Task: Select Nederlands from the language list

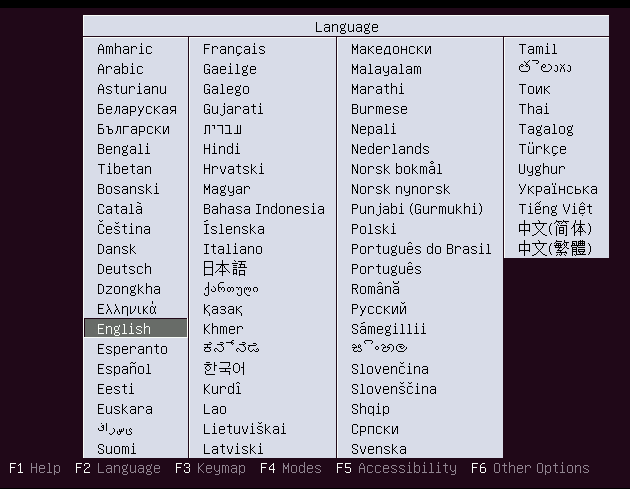Action: 390,149
